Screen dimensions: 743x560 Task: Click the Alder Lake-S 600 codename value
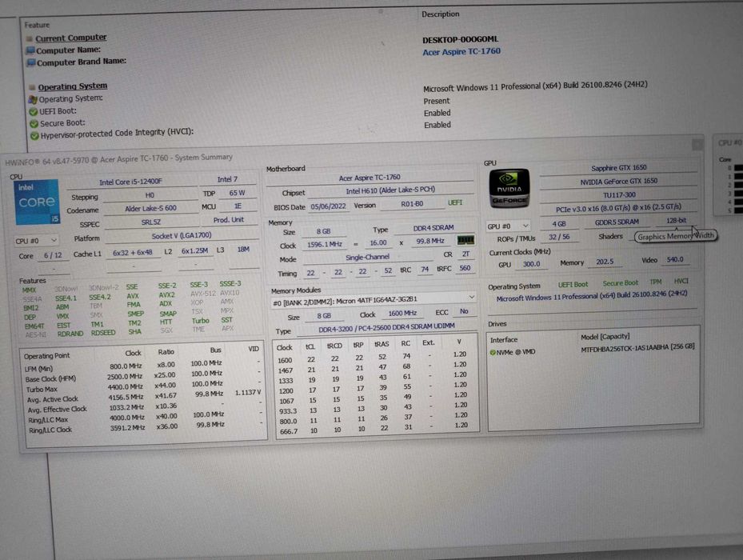click(150, 208)
